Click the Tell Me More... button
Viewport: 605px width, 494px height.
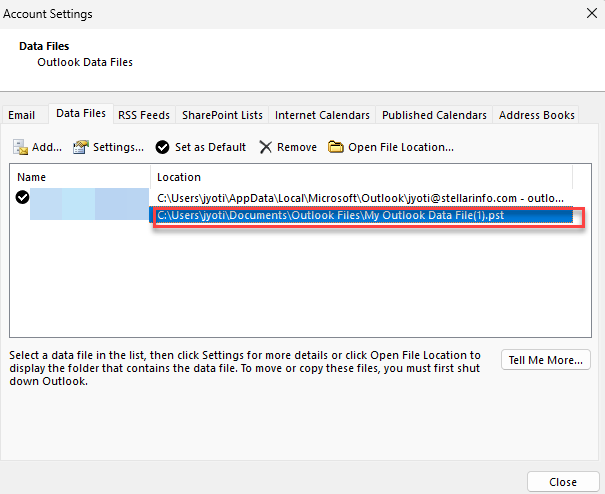546,360
